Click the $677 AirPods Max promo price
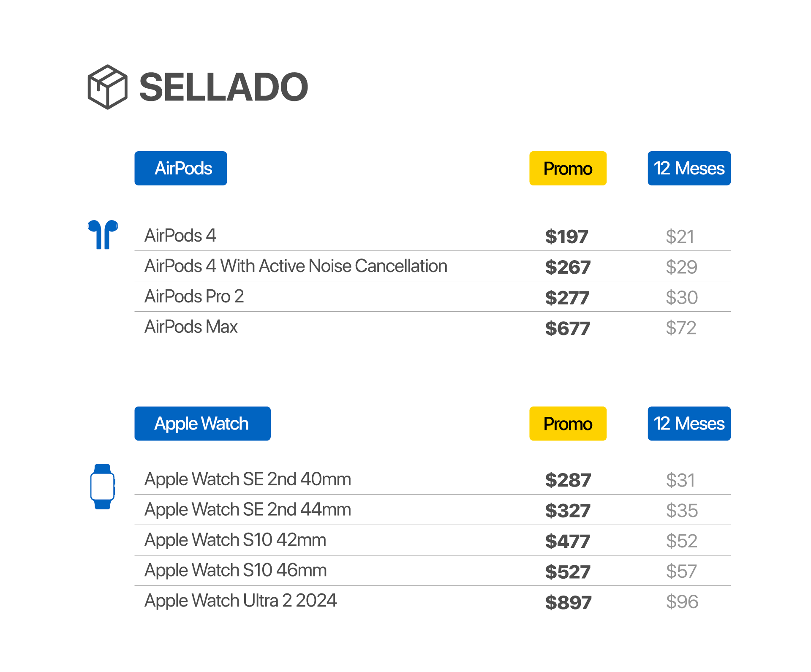811x672 pixels. click(567, 328)
